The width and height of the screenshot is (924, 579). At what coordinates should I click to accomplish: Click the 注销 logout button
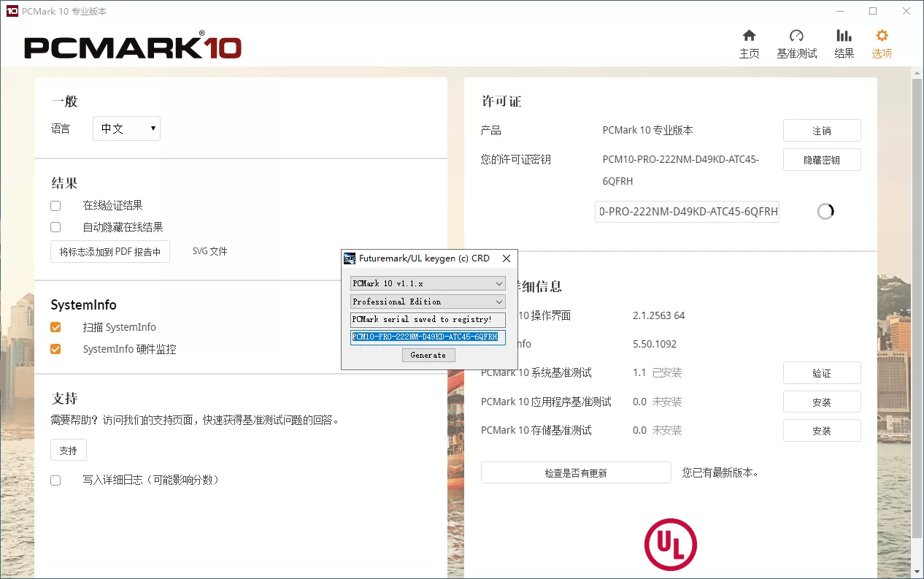point(822,130)
